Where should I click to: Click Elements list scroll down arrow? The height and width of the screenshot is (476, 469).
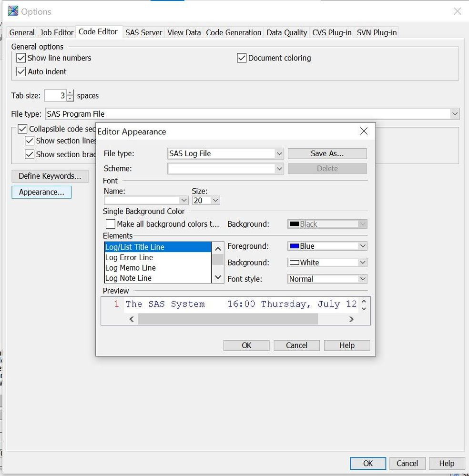[218, 277]
